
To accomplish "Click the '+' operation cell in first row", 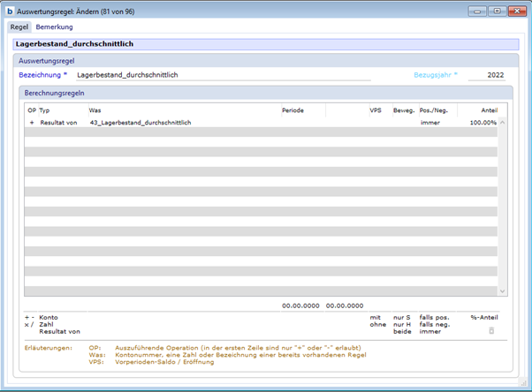I will pos(32,123).
